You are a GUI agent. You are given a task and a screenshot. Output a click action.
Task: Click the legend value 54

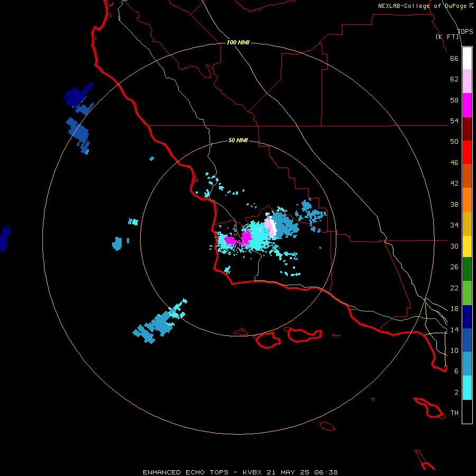point(454,121)
